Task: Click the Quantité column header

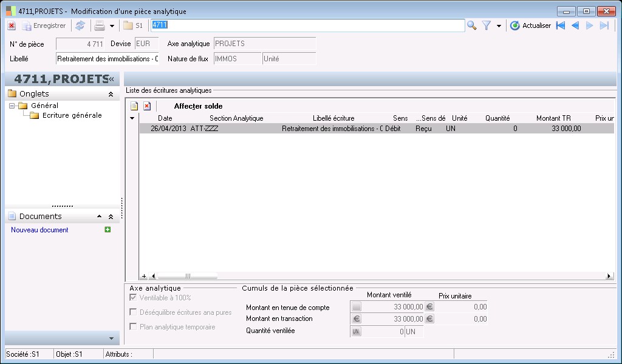Action: (497, 118)
